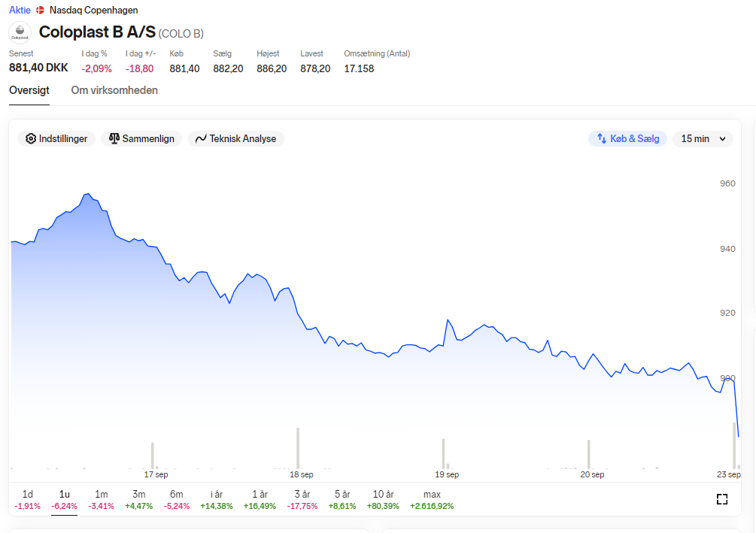Click the Lavest value 878,20
Screen dimensions: 756x533
pyautogui.click(x=315, y=68)
